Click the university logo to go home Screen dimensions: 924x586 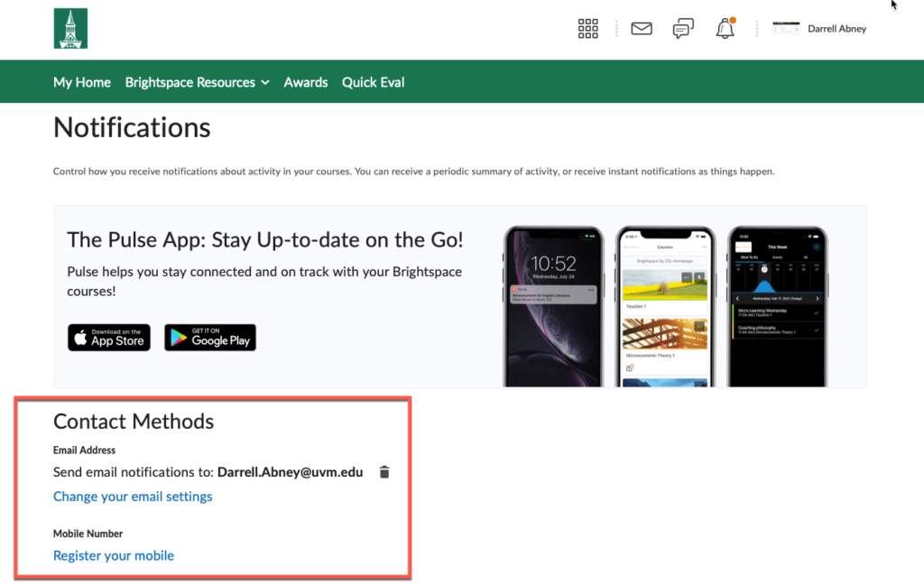70,27
